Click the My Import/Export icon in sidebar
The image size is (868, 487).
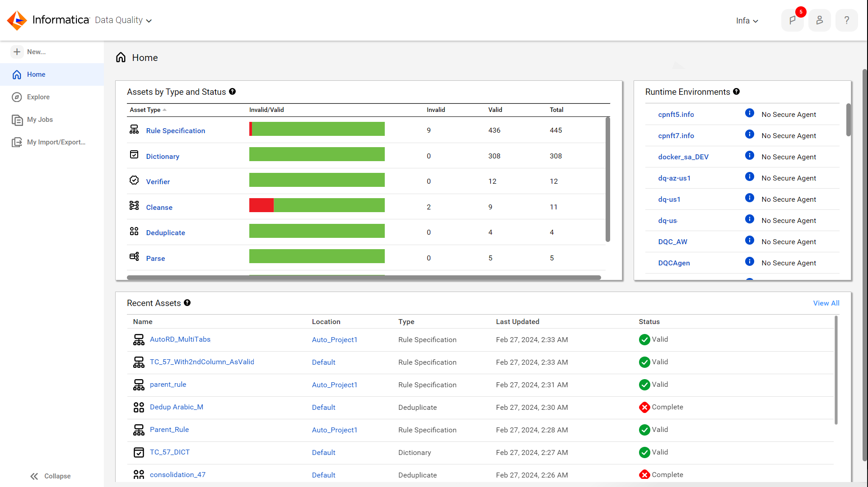[17, 142]
